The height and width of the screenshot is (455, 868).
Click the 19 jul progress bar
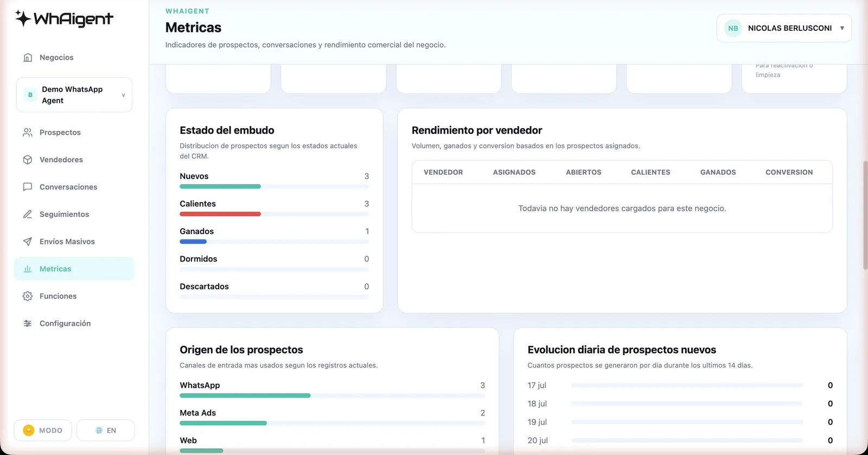(x=687, y=422)
